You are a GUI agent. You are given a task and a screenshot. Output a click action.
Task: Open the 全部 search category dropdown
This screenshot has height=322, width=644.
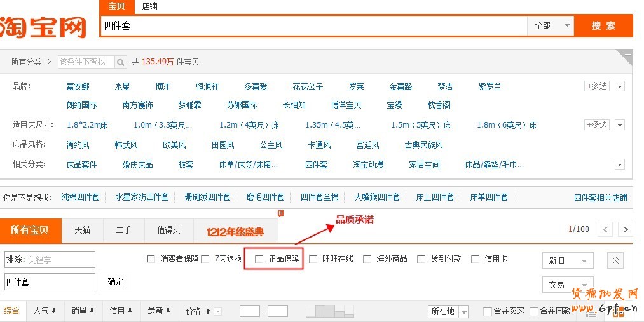point(551,26)
